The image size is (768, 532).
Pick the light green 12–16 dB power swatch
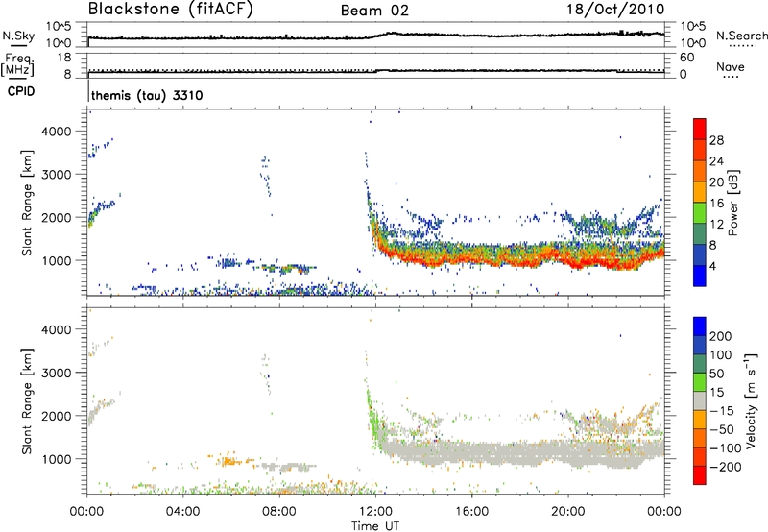(x=700, y=213)
